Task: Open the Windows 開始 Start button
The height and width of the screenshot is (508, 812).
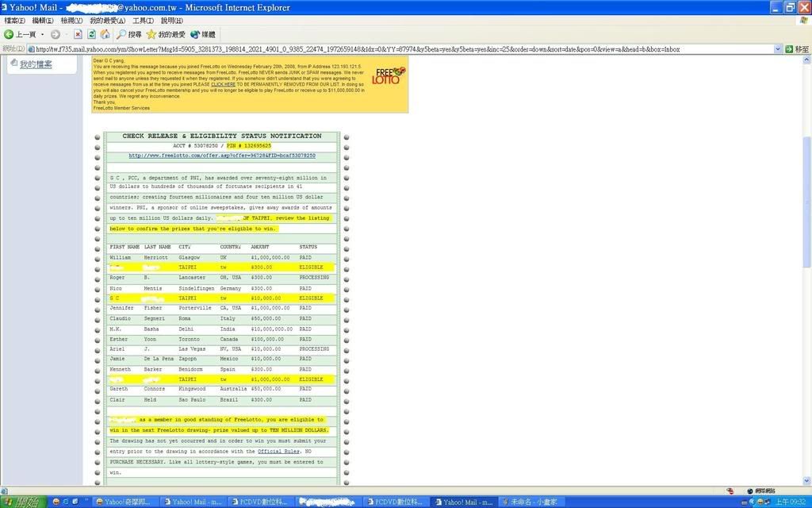Action: coord(23,502)
